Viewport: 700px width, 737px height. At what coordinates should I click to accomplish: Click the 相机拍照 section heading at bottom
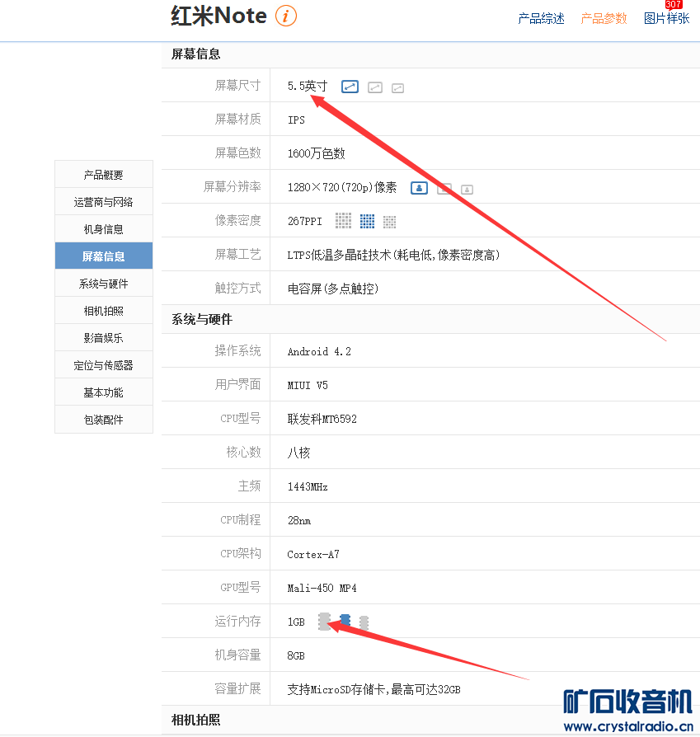click(195, 720)
